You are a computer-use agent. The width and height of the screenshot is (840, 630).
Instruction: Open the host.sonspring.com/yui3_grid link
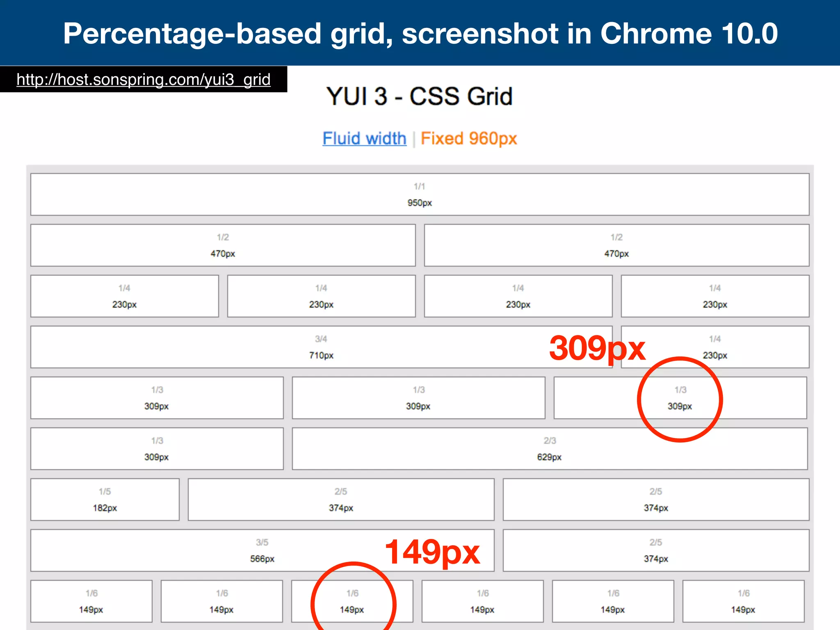click(x=143, y=80)
